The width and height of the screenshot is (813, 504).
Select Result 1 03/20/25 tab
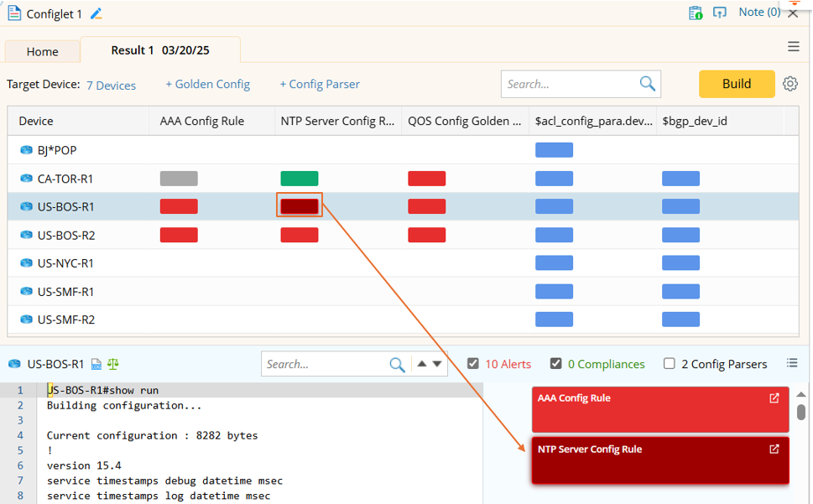click(x=160, y=50)
